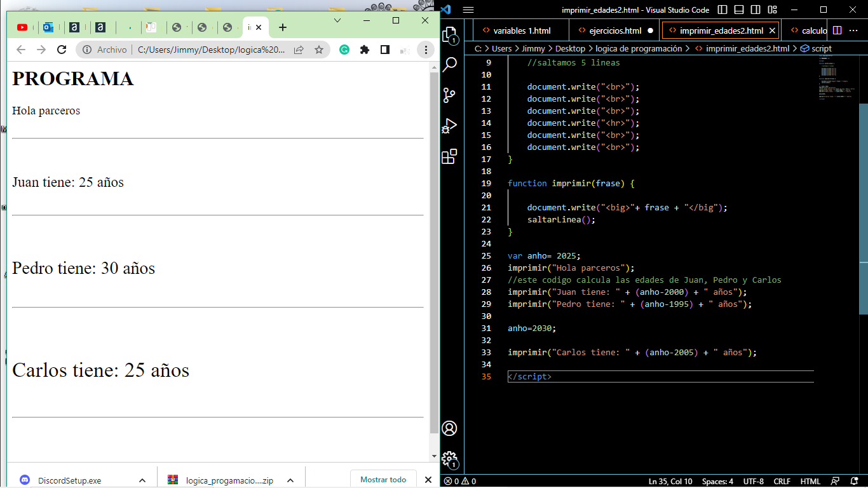Viewport: 868px width, 488px height.
Task: Open the Run and Debug view
Action: tap(450, 125)
